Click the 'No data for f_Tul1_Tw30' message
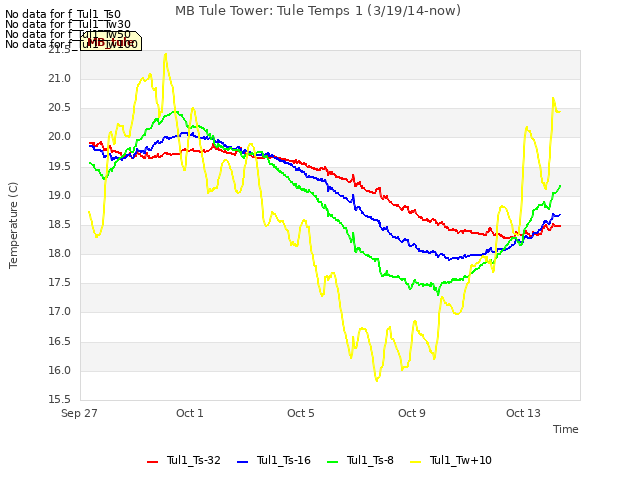 68,24
